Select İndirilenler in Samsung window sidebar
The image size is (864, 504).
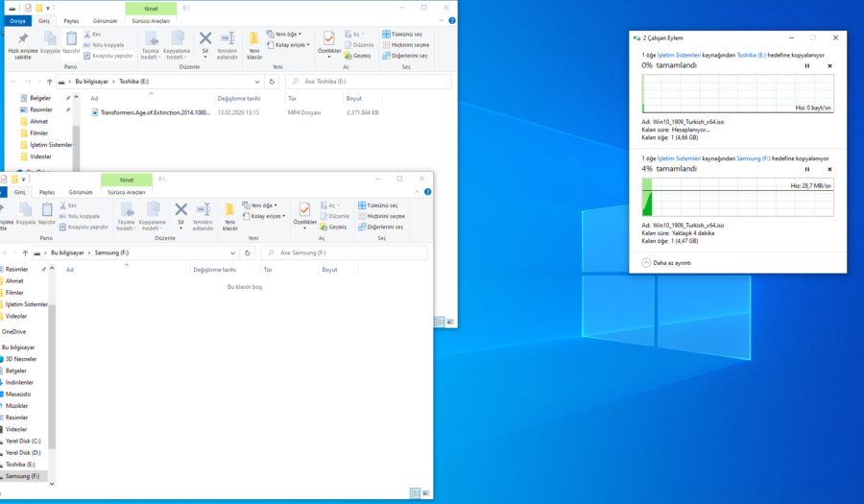19,382
